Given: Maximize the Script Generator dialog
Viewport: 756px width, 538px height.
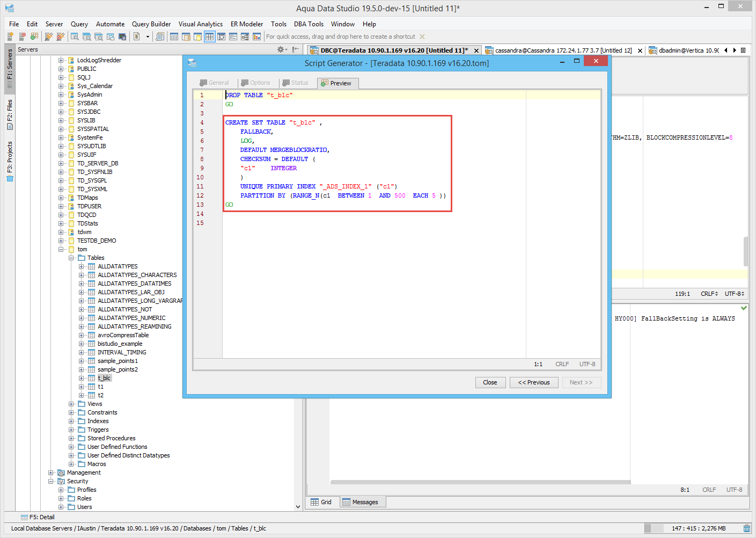Looking at the screenshot, I should tap(577, 61).
